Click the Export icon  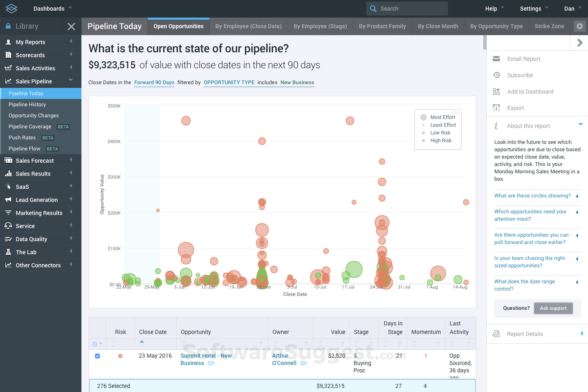(x=496, y=108)
